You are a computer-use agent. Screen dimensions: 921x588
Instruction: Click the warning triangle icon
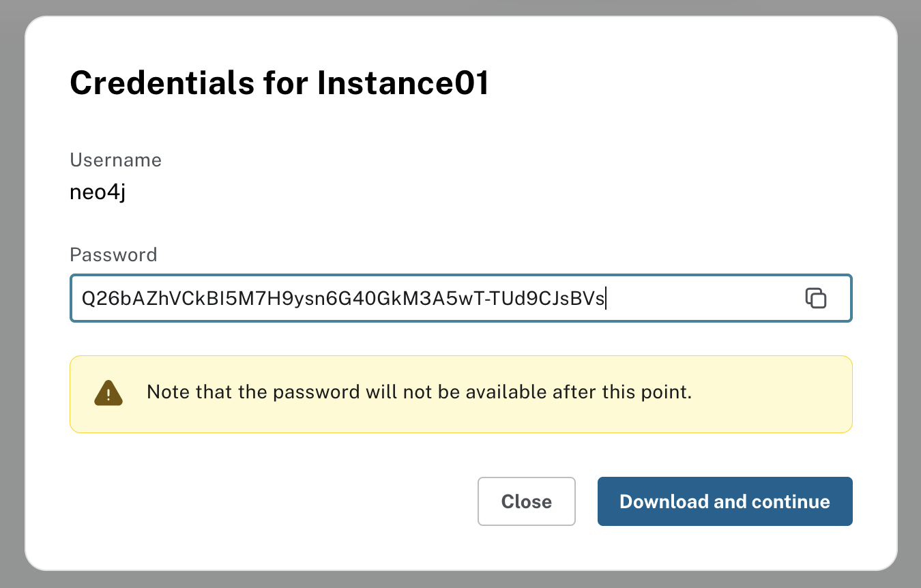108,394
